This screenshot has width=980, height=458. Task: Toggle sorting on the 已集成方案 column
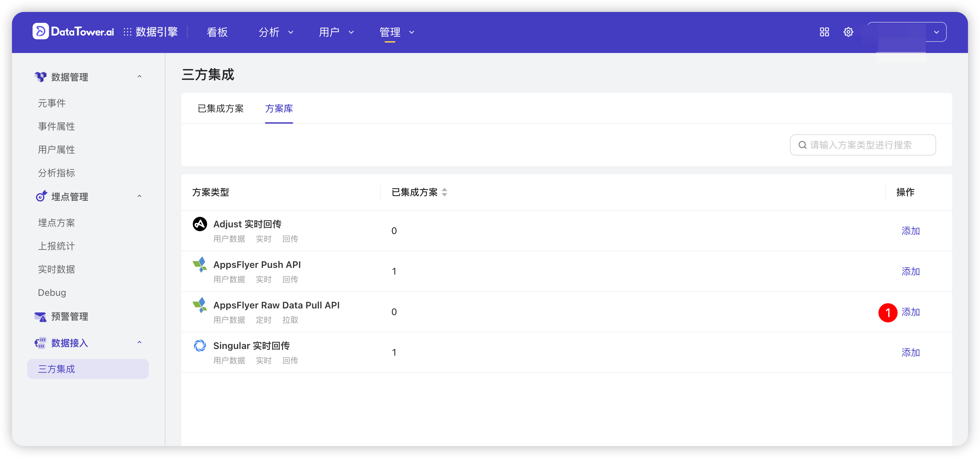pos(444,192)
